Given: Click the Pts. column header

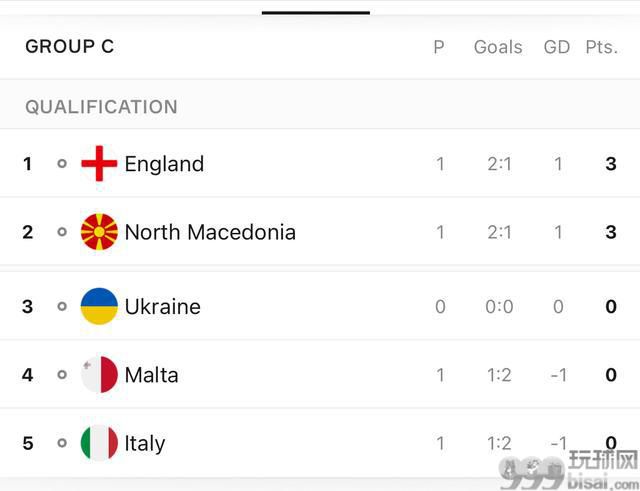Looking at the screenshot, I should (602, 47).
